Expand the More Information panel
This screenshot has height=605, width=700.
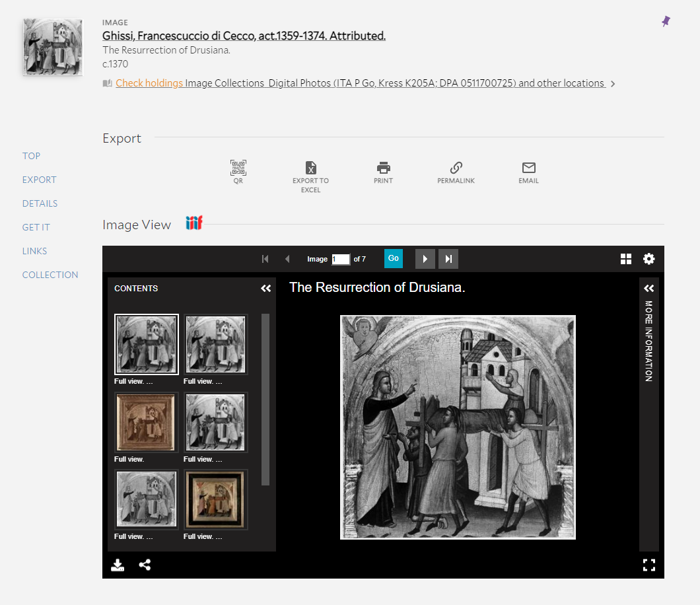[x=648, y=289]
